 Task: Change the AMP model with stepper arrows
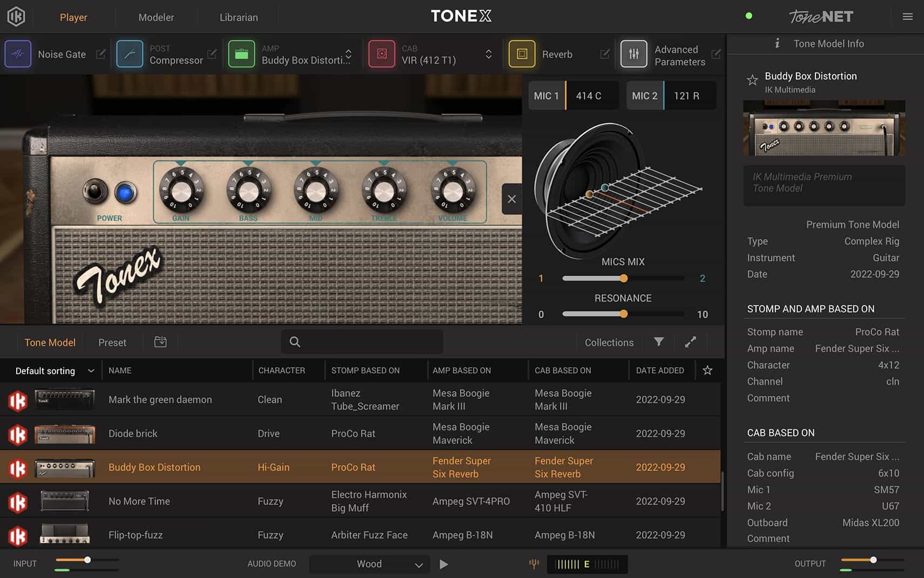click(349, 54)
